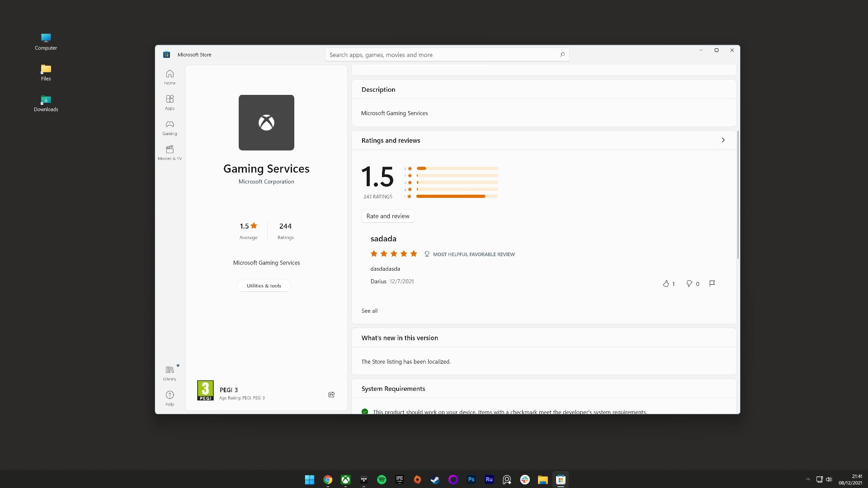
Task: Open volume control in system tray
Action: pyautogui.click(x=829, y=479)
